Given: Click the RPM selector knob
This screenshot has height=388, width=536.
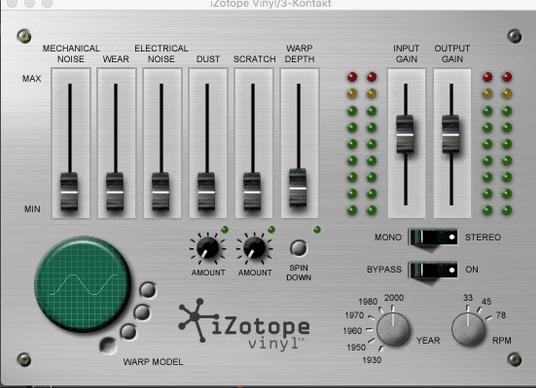Looking at the screenshot, I should click(468, 330).
